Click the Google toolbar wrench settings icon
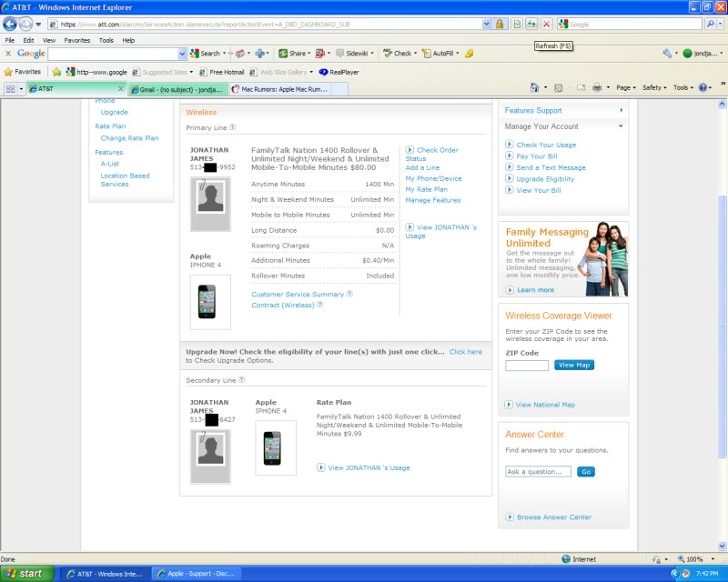This screenshot has height=582, width=728. pyautogui.click(x=667, y=54)
